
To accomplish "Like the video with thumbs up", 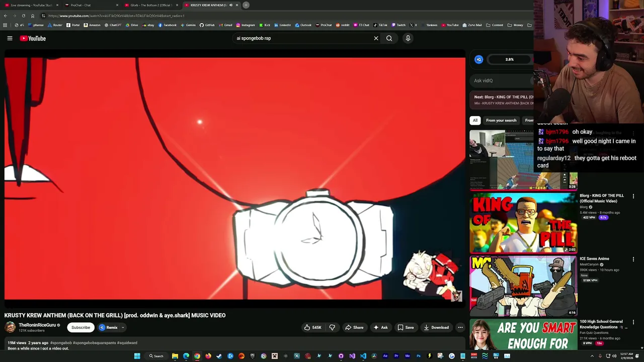I will pyautogui.click(x=312, y=327).
